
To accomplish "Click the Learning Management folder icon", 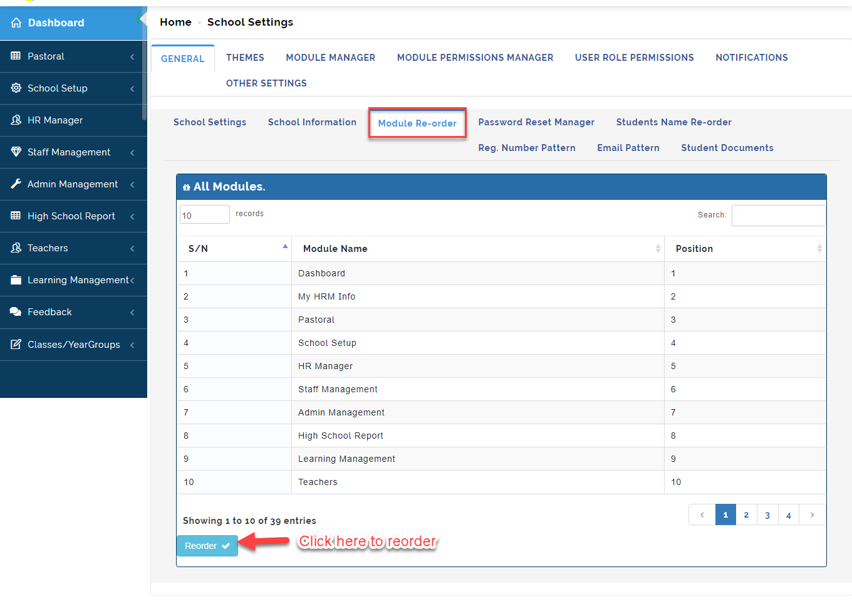I will (x=16, y=280).
